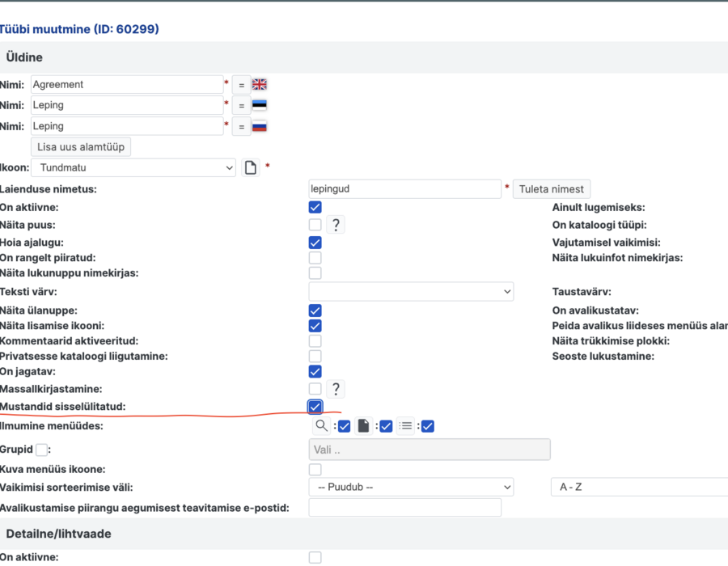Enable Kuva menüüs ikoone checkbox
This screenshot has height=566, width=728.
pyautogui.click(x=315, y=470)
